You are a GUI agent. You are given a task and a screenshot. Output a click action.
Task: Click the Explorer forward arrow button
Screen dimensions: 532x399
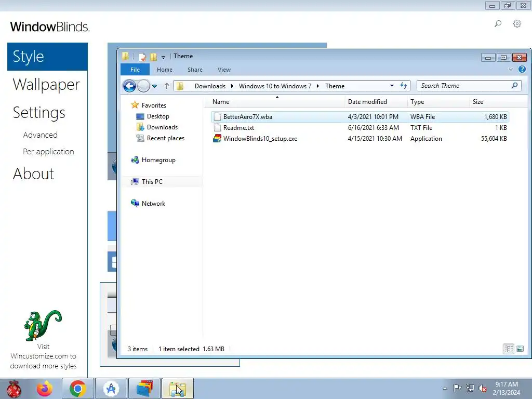[143, 86]
